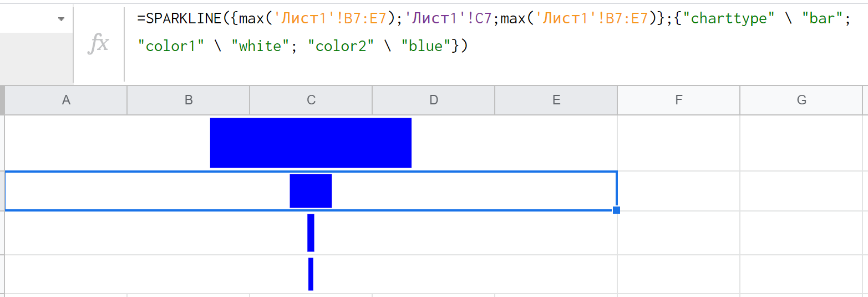
Task: Select column A header
Action: coord(66,100)
